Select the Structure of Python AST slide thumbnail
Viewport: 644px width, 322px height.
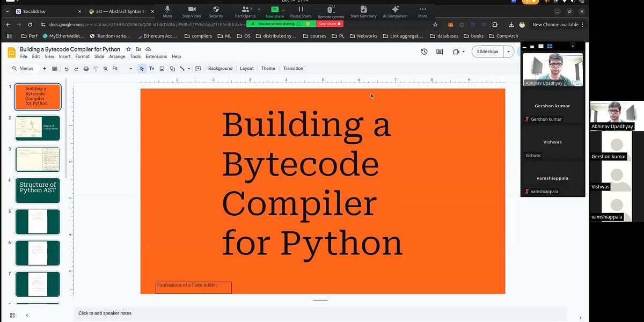click(x=38, y=190)
